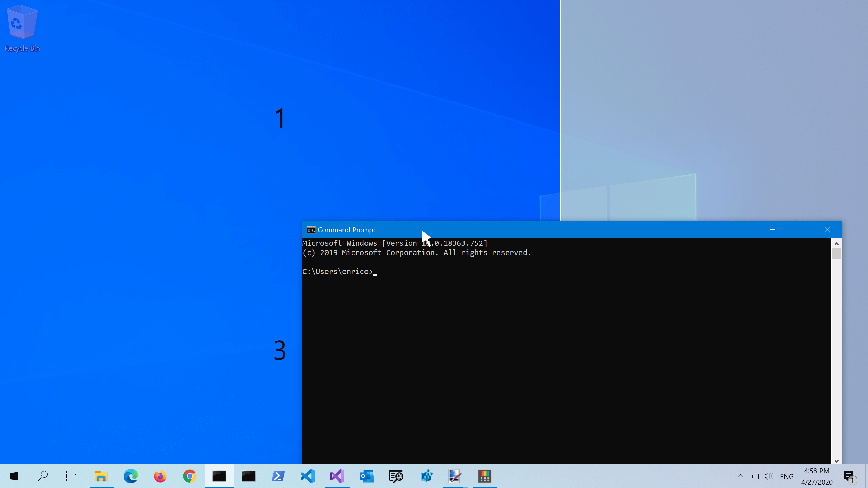Open File Explorer from taskbar
The image size is (868, 488).
(101, 476)
